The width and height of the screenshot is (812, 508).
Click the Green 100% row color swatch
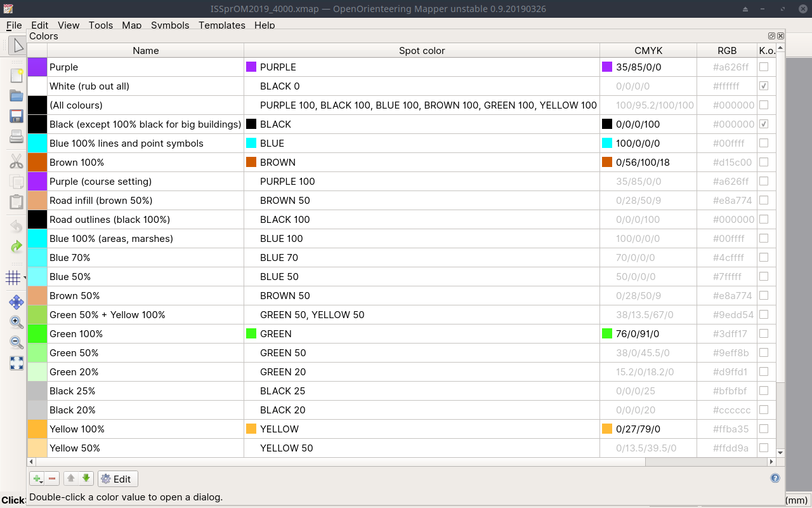37,333
